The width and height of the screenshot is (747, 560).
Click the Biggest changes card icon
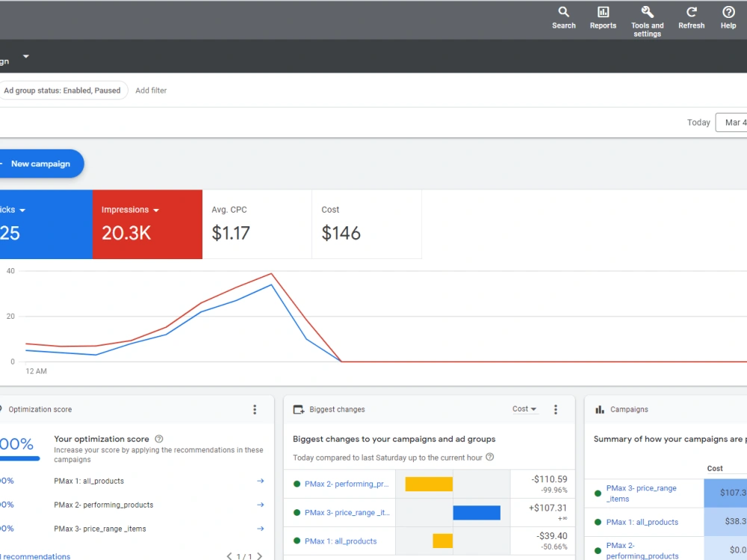[x=298, y=409]
